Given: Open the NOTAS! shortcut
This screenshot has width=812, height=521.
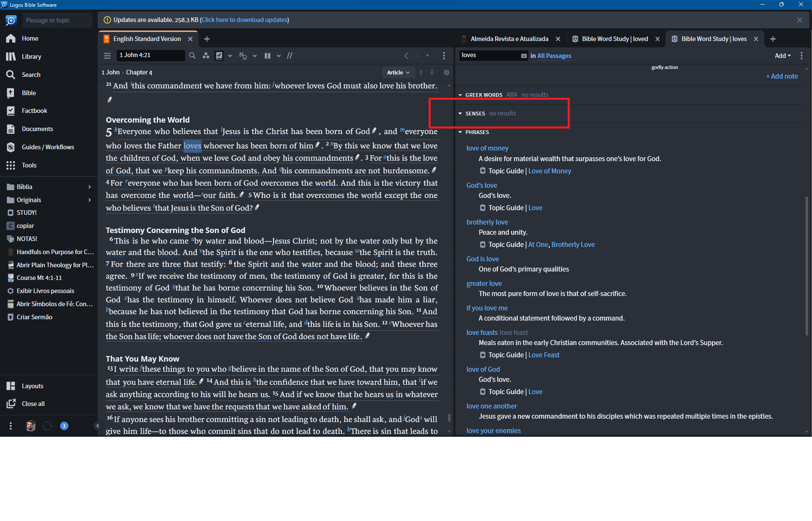Looking at the screenshot, I should [x=27, y=239].
